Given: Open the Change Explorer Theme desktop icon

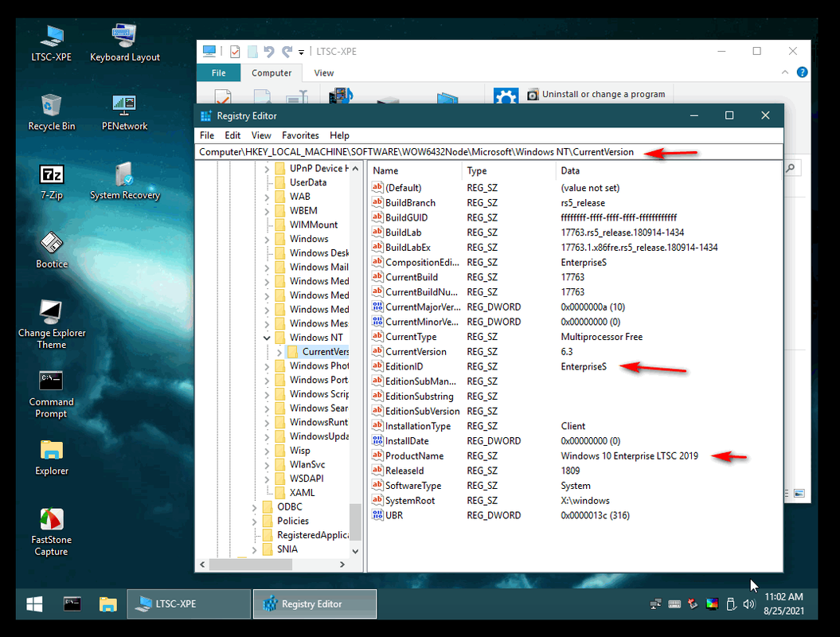Looking at the screenshot, I should coord(52,325).
